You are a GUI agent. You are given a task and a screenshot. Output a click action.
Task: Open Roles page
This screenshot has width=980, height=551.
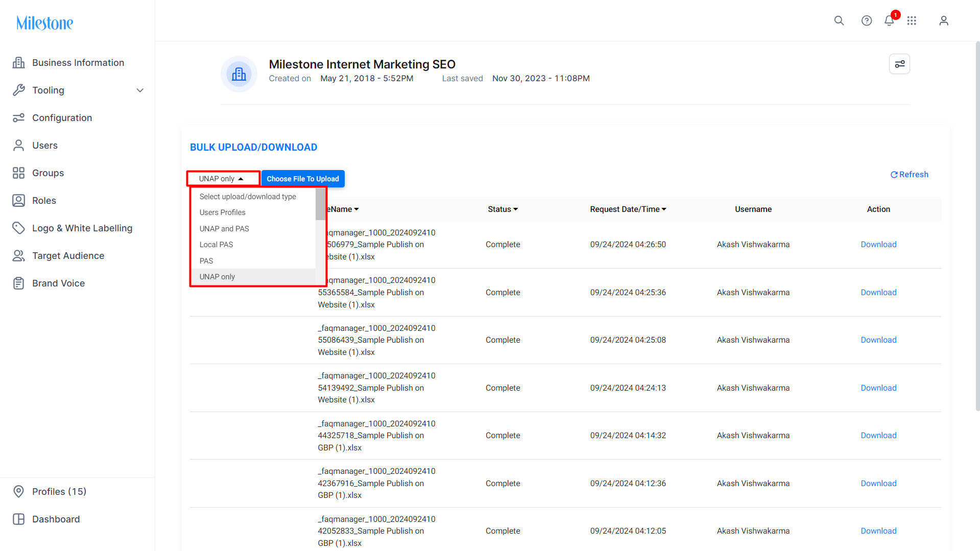coord(44,200)
